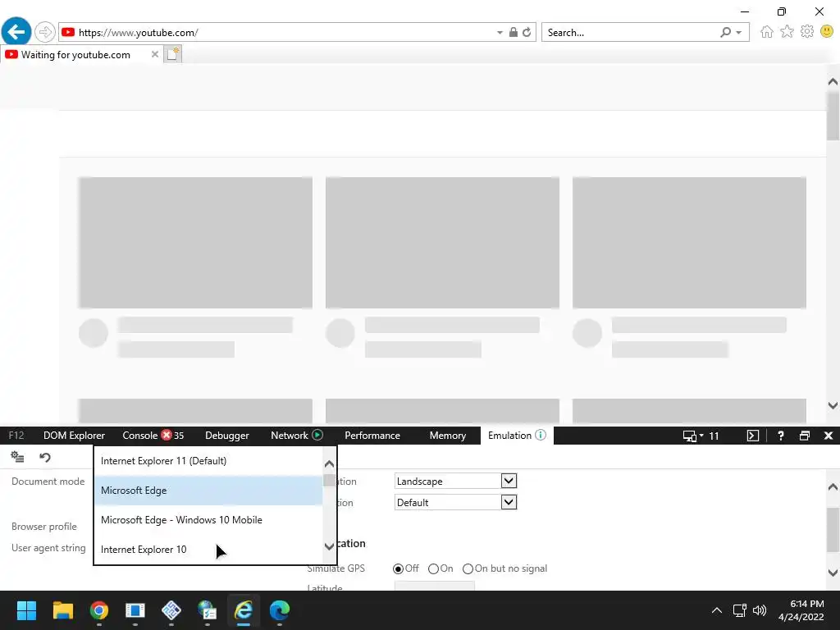840x630 pixels.
Task: Launch Google Chrome from taskbar
Action: (99, 610)
